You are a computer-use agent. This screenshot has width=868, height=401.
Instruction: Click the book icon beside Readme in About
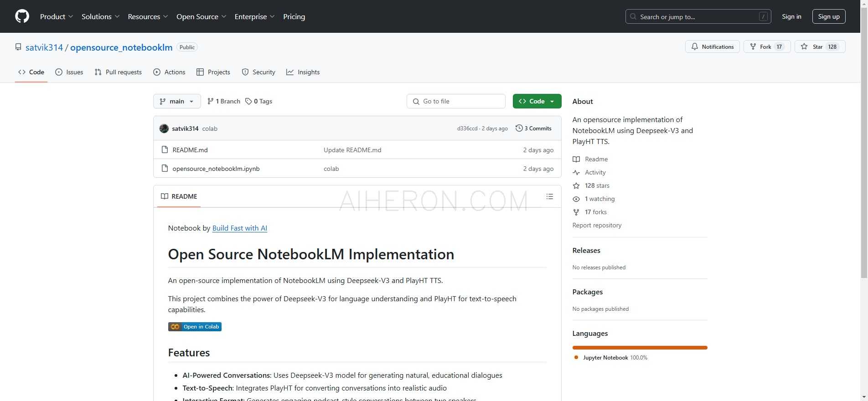pos(576,159)
